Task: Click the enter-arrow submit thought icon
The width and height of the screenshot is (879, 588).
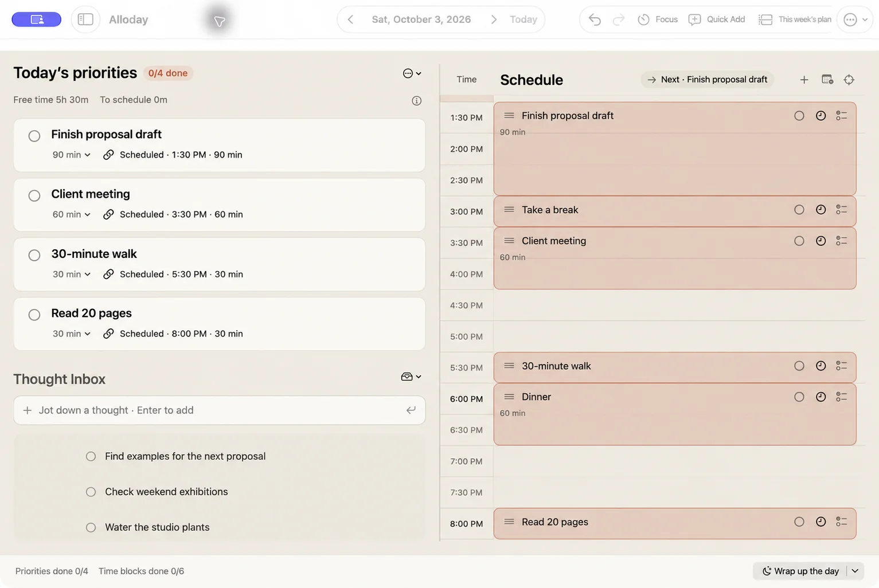Action: coord(411,410)
